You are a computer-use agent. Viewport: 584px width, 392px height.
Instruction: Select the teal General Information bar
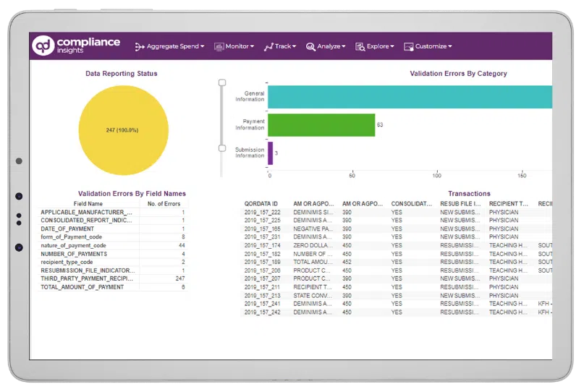(410, 97)
